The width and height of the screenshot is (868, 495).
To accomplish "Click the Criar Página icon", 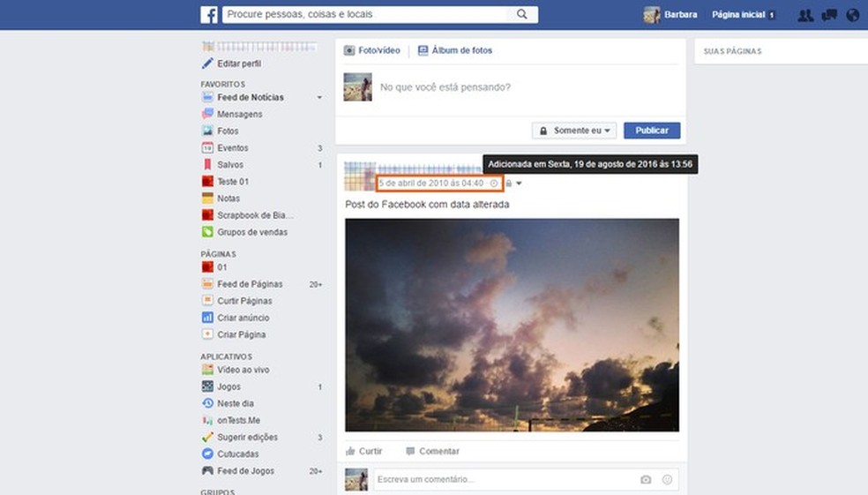I will pos(207,334).
